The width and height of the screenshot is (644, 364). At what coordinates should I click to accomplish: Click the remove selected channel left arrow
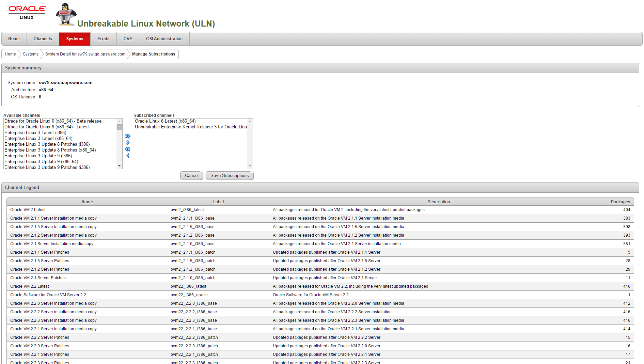coord(128,156)
